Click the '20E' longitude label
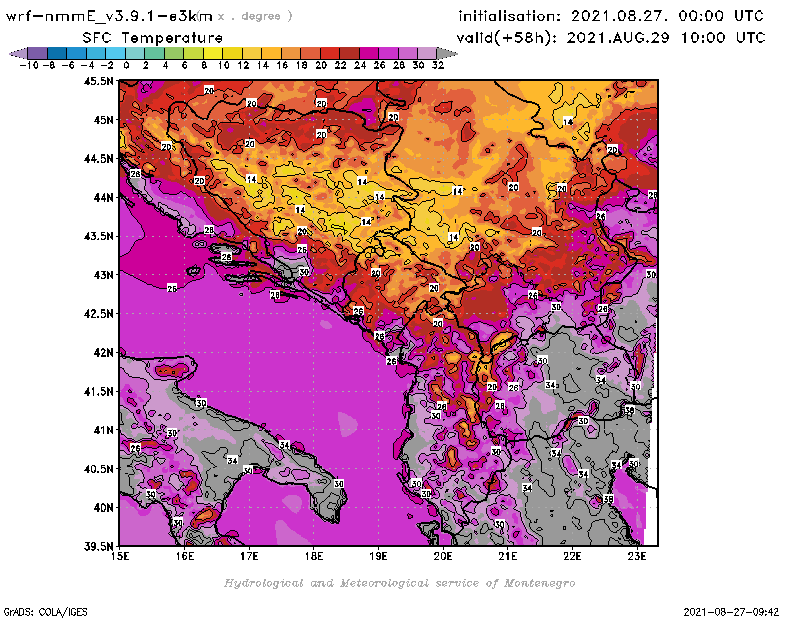The image size is (800, 618). (x=443, y=556)
